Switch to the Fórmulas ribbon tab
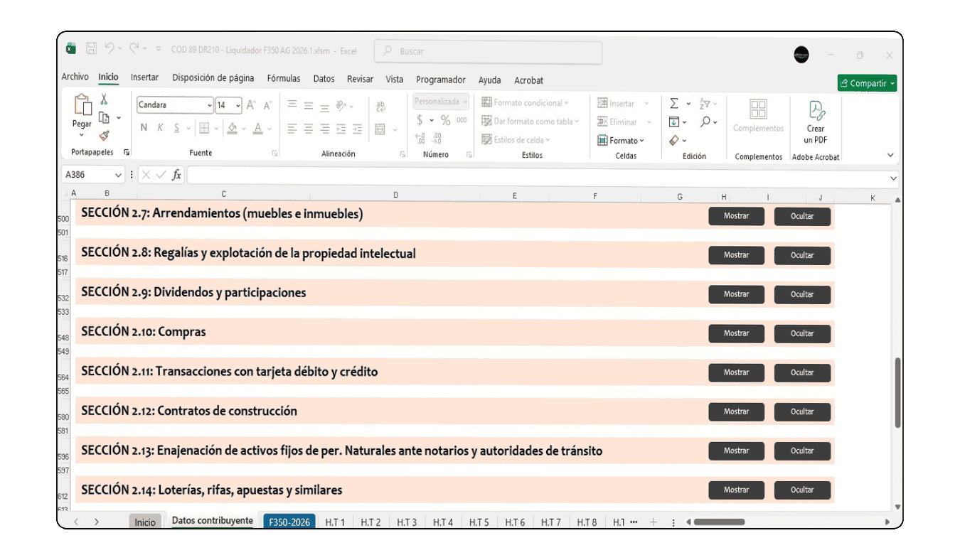 (284, 78)
